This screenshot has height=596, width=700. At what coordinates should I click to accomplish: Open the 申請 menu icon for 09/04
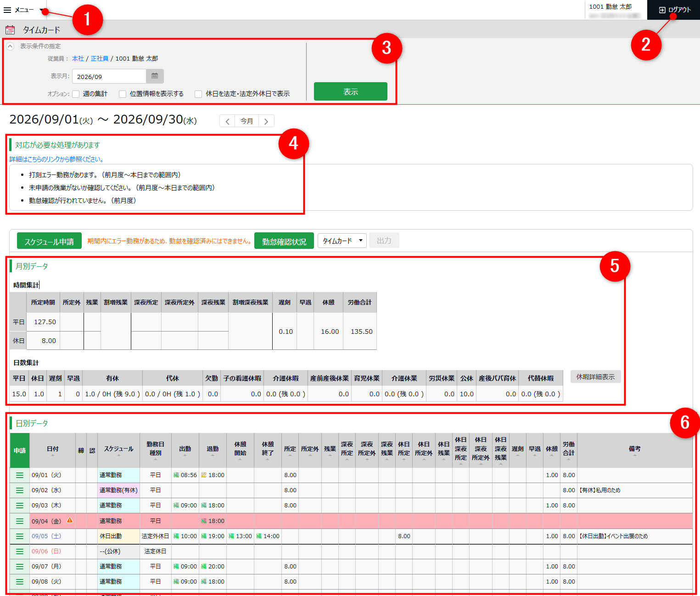point(20,521)
